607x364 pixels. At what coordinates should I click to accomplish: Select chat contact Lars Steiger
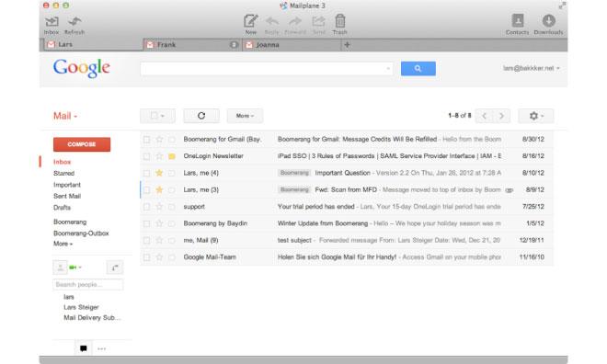coord(81,307)
